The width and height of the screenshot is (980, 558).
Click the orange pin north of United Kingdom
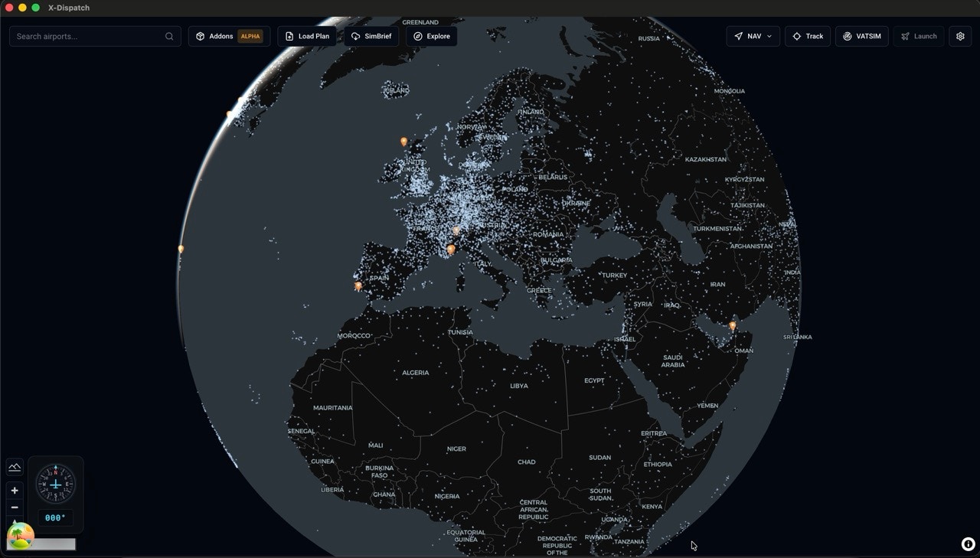coord(403,142)
